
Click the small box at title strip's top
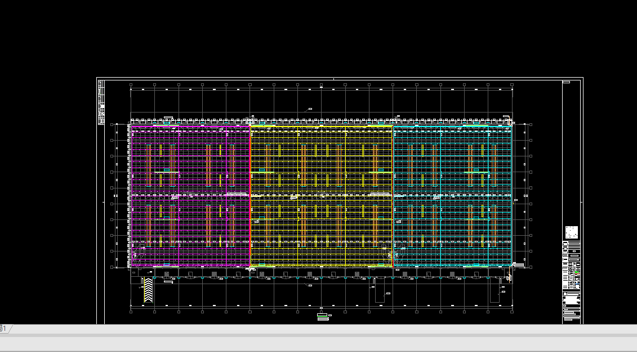pos(566,82)
